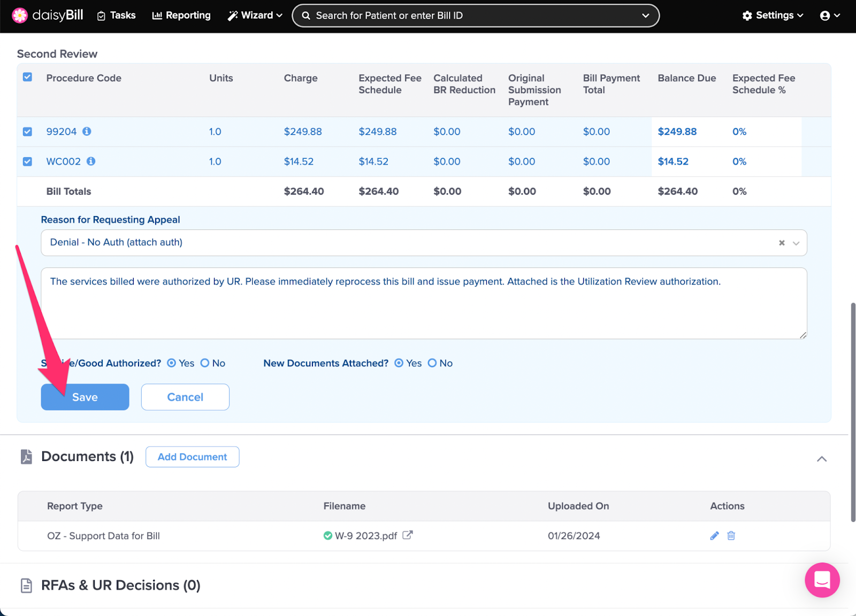Open Reason for Requesting Appeal dropdown
The width and height of the screenshot is (856, 616).
point(796,243)
